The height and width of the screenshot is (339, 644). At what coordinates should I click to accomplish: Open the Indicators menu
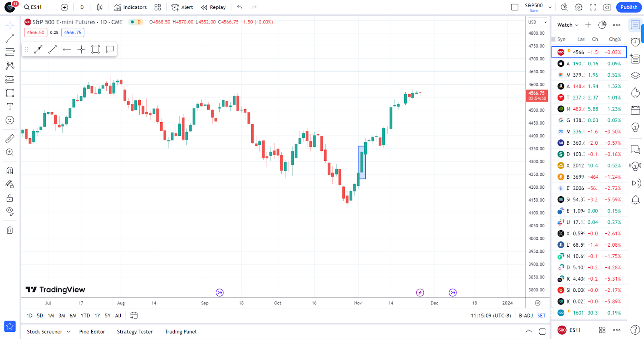130,7
